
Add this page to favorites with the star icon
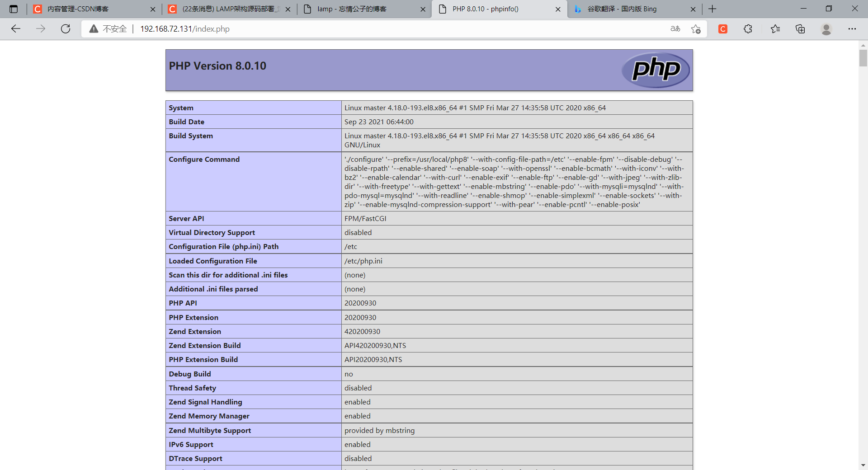696,29
